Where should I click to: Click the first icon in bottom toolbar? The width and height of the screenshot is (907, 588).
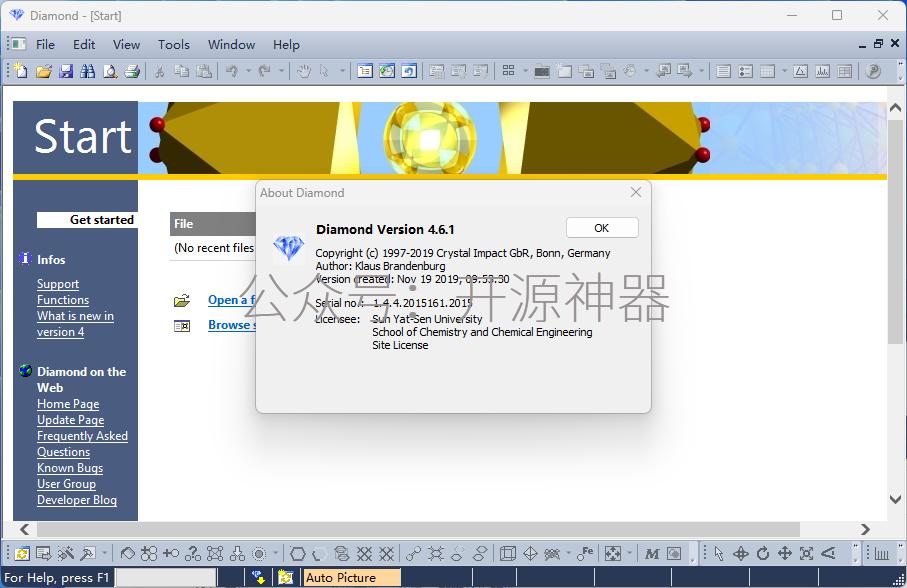[21, 554]
